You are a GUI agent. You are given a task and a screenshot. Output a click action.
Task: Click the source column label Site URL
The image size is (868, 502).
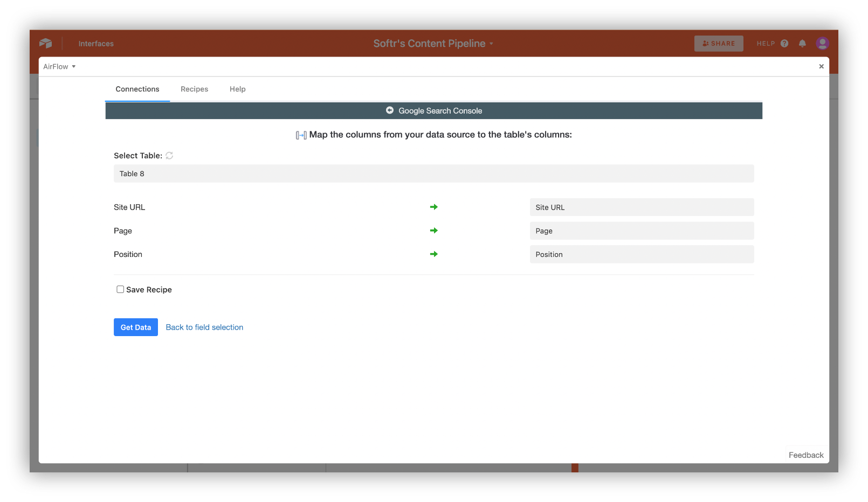click(x=129, y=207)
